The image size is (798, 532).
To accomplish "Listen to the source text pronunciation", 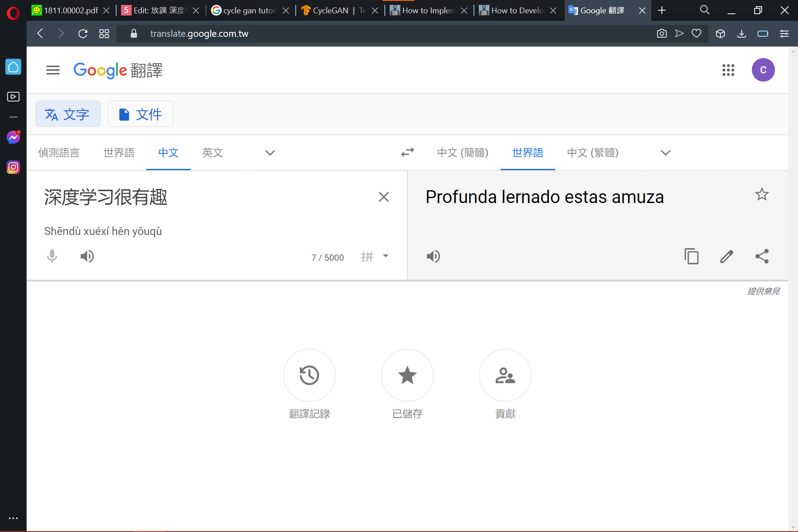I will [87, 256].
